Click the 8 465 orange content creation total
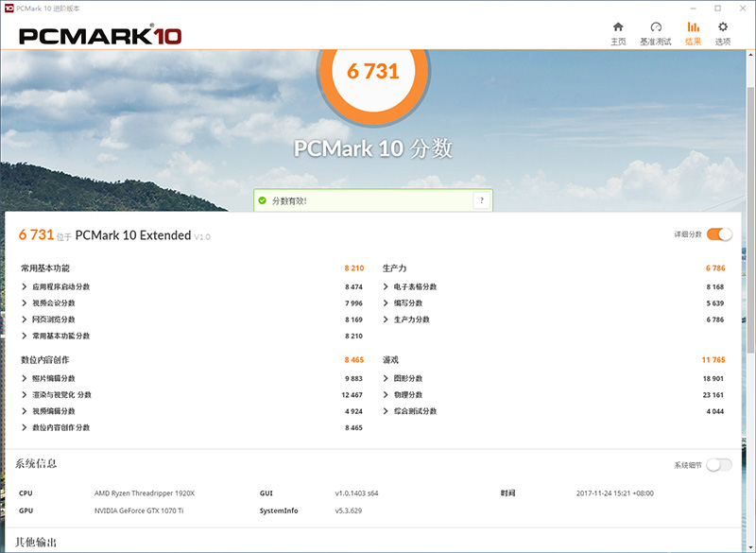 (x=353, y=359)
